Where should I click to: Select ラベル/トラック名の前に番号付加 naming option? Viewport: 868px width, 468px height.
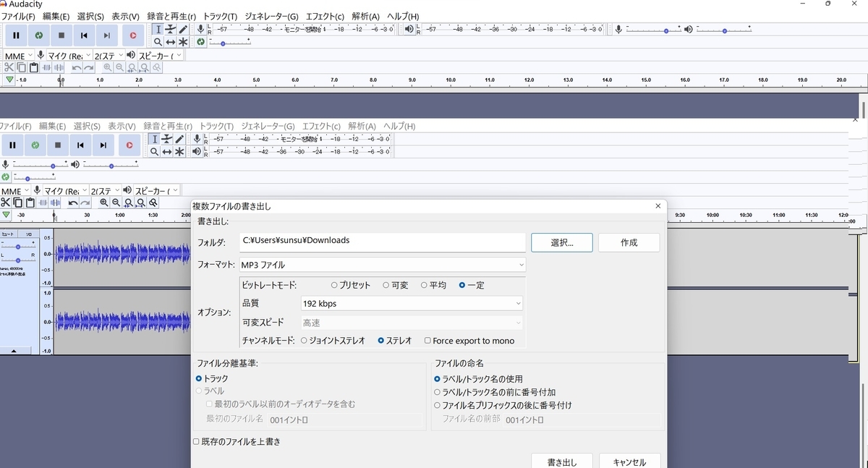494,392
